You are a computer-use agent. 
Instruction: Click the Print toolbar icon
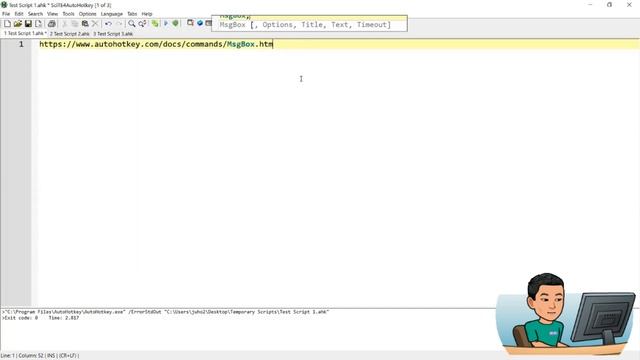click(x=51, y=24)
